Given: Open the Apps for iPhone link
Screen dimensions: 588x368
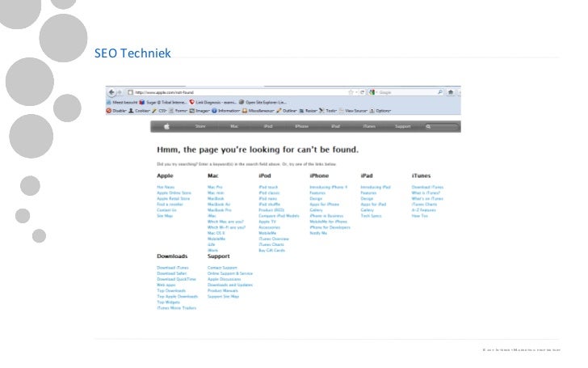Looking at the screenshot, I should pos(325,205).
